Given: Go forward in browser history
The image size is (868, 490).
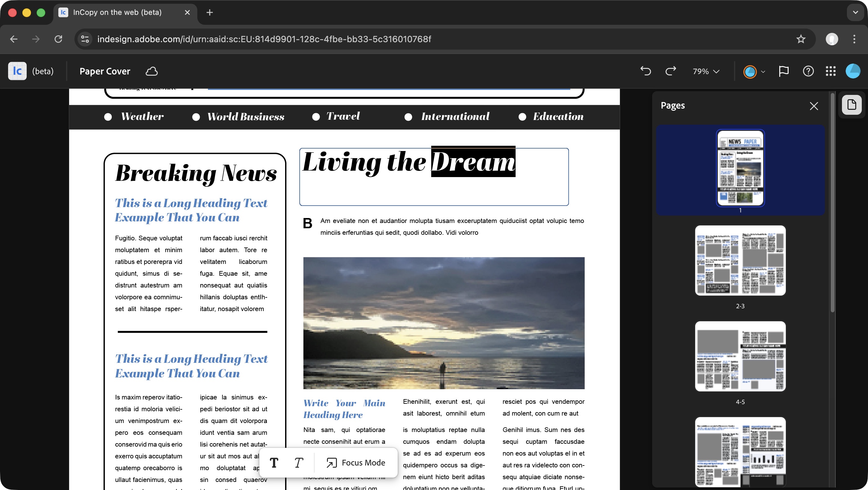Looking at the screenshot, I should pyautogui.click(x=36, y=39).
